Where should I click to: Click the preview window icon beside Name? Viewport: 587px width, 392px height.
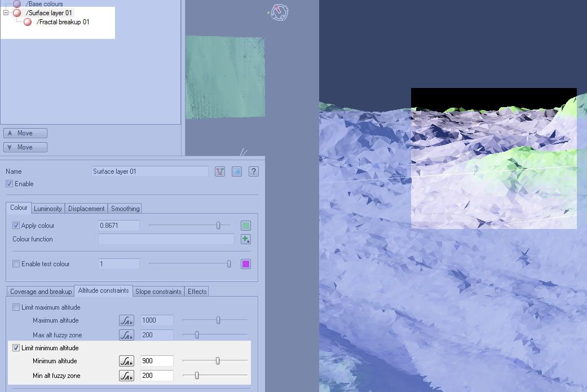pos(237,171)
